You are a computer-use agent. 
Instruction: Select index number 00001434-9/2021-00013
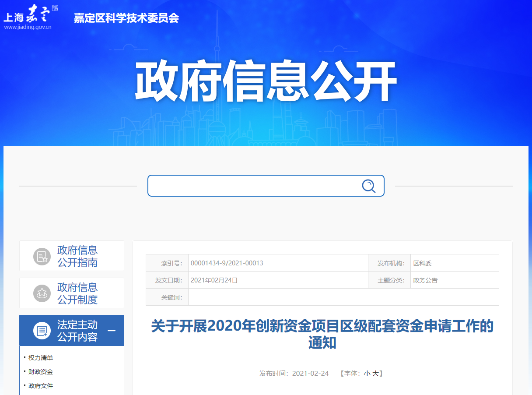click(227, 263)
